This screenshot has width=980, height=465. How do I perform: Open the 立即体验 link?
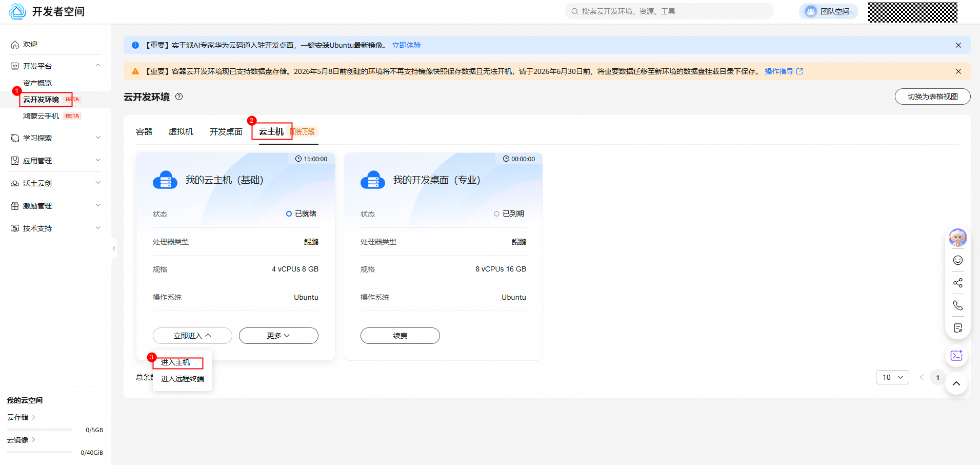[407, 45]
